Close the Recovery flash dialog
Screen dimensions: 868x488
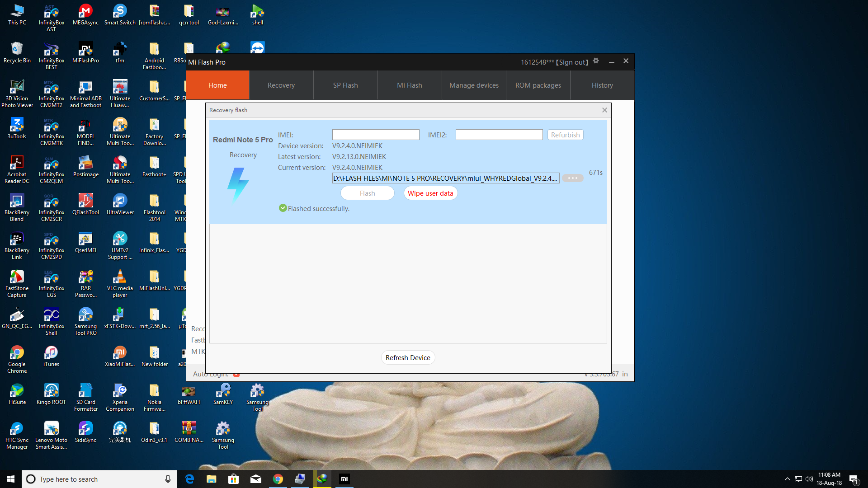click(604, 110)
